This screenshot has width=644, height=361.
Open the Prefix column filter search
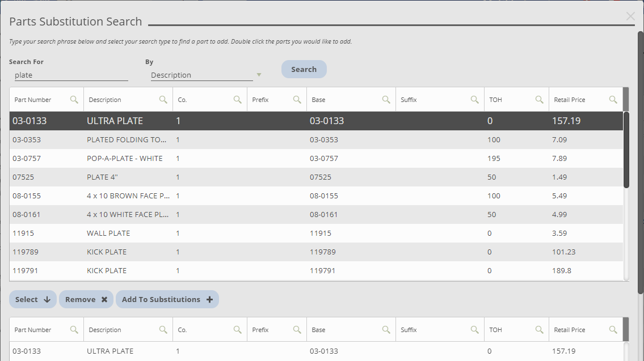click(297, 99)
